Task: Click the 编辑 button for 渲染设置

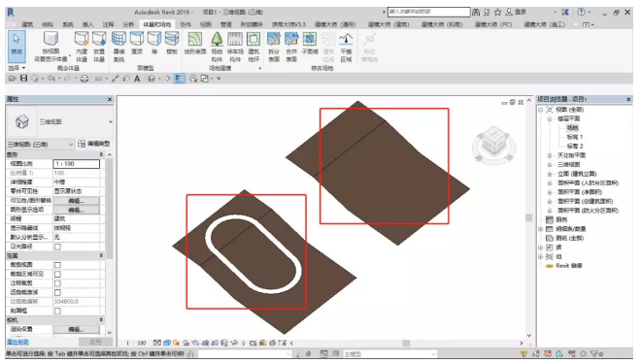Action: pyautogui.click(x=76, y=329)
